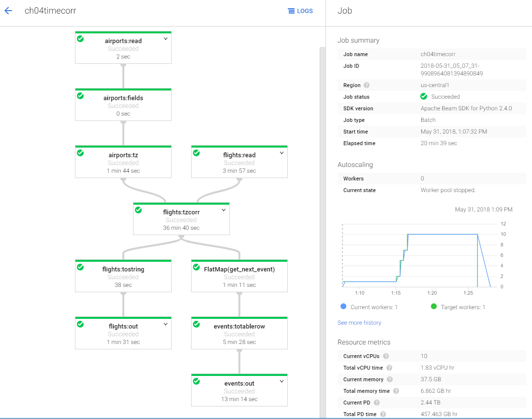Expand the flights:tzcorr step details chevron

223,210
